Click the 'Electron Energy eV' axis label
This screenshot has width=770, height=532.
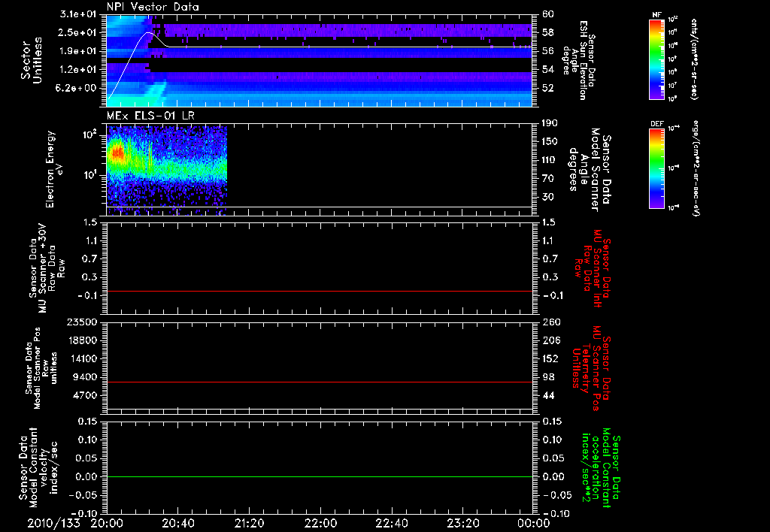pos(53,169)
